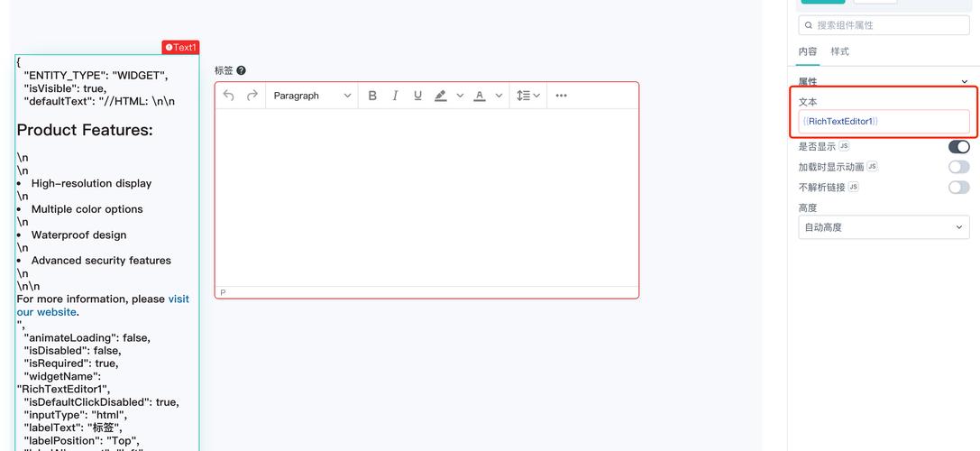Click the redo arrow in editor toolbar
The height and width of the screenshot is (451, 980).
[x=252, y=96]
